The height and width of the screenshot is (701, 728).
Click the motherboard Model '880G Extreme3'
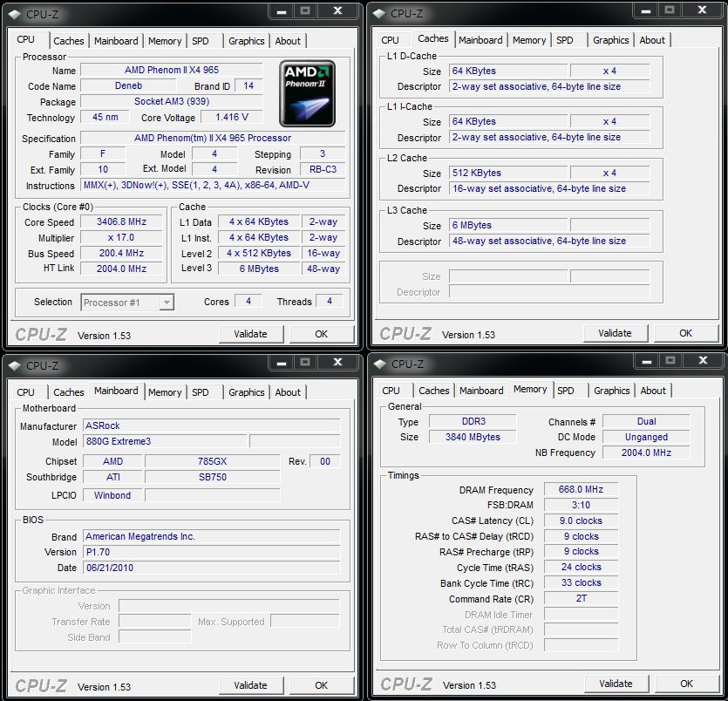coord(165,441)
